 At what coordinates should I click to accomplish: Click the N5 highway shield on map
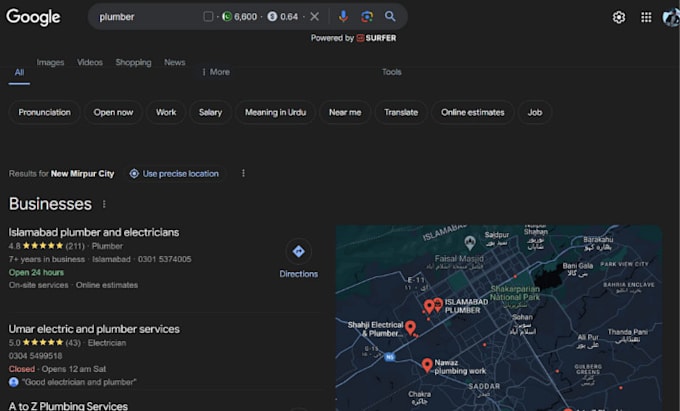click(389, 357)
